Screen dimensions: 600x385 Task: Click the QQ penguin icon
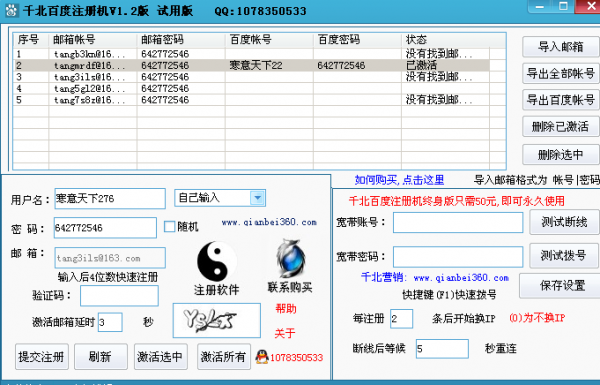click(x=262, y=357)
